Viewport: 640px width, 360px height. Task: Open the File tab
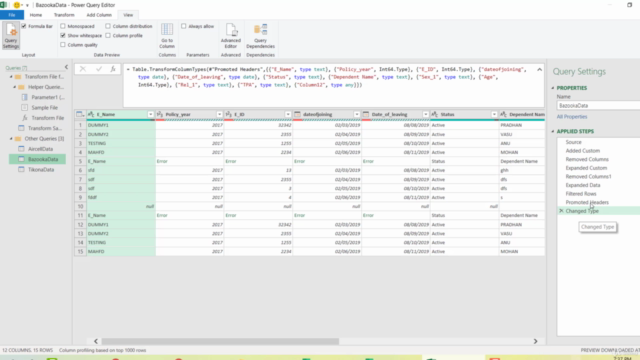point(12,15)
